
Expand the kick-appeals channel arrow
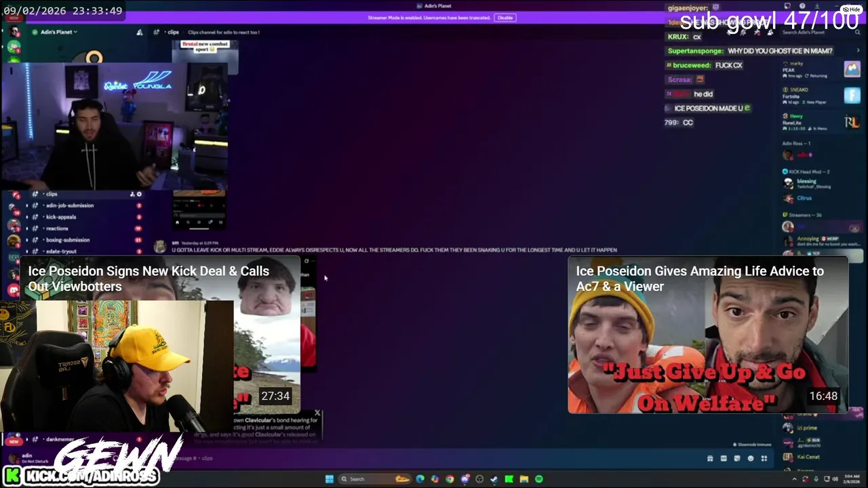(27, 217)
